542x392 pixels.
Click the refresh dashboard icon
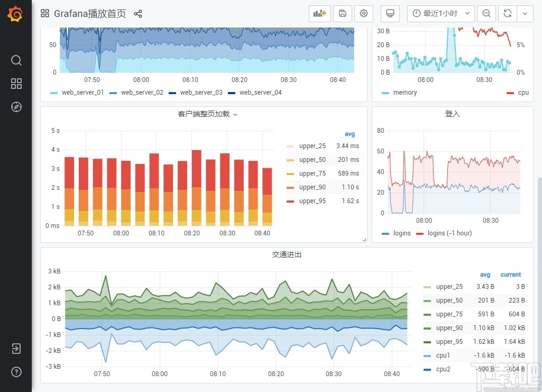click(508, 13)
